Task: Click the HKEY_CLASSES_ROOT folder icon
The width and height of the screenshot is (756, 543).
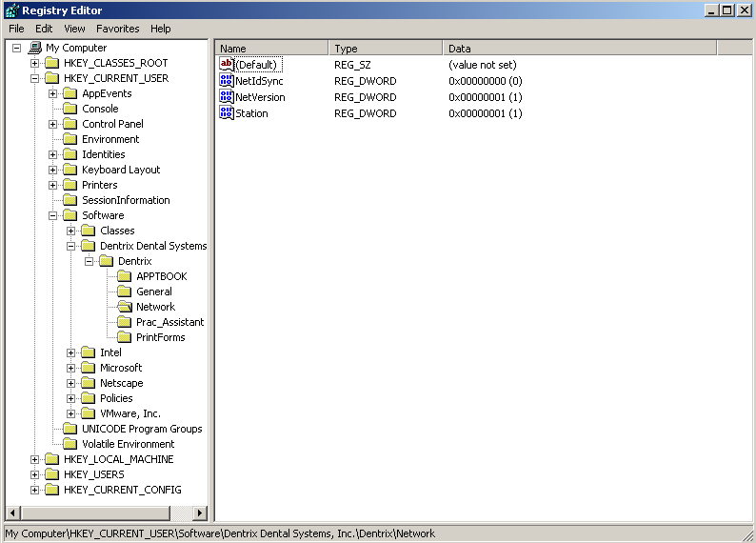Action: [51, 63]
